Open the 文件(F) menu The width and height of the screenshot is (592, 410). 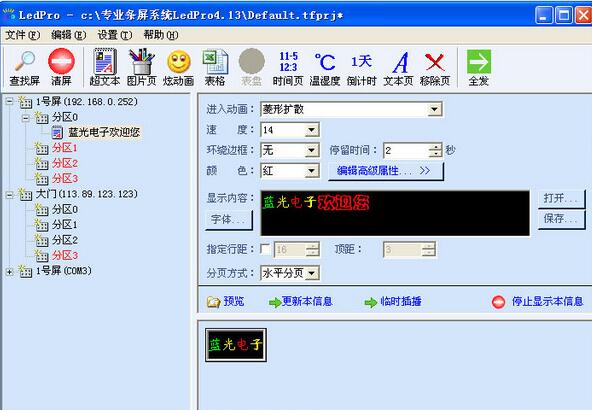(x=23, y=35)
